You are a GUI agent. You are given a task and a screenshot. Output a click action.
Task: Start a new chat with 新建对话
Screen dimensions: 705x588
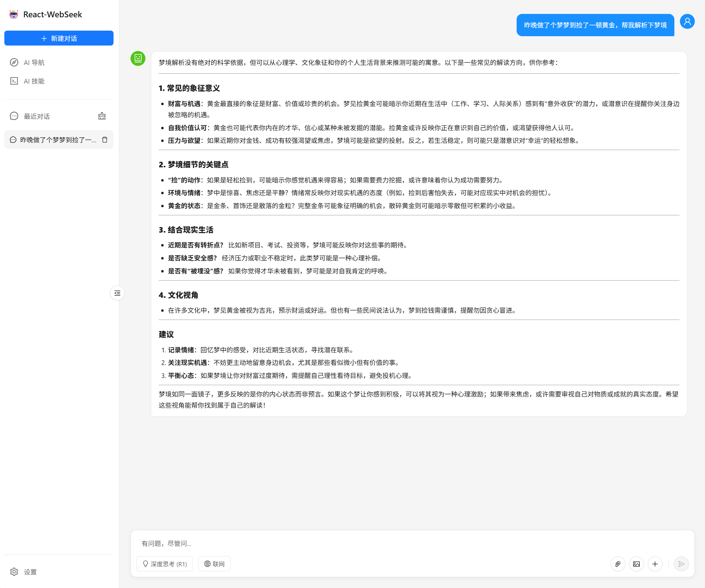tap(59, 38)
